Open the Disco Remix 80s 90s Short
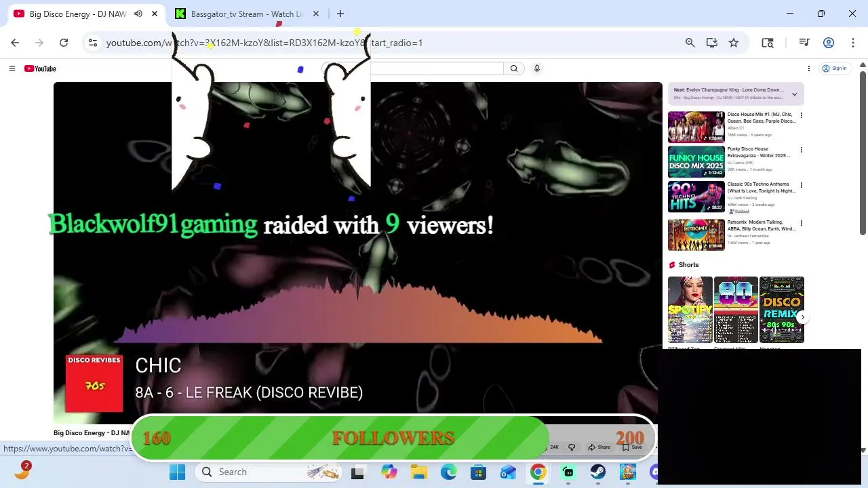868x488 pixels. click(x=781, y=310)
